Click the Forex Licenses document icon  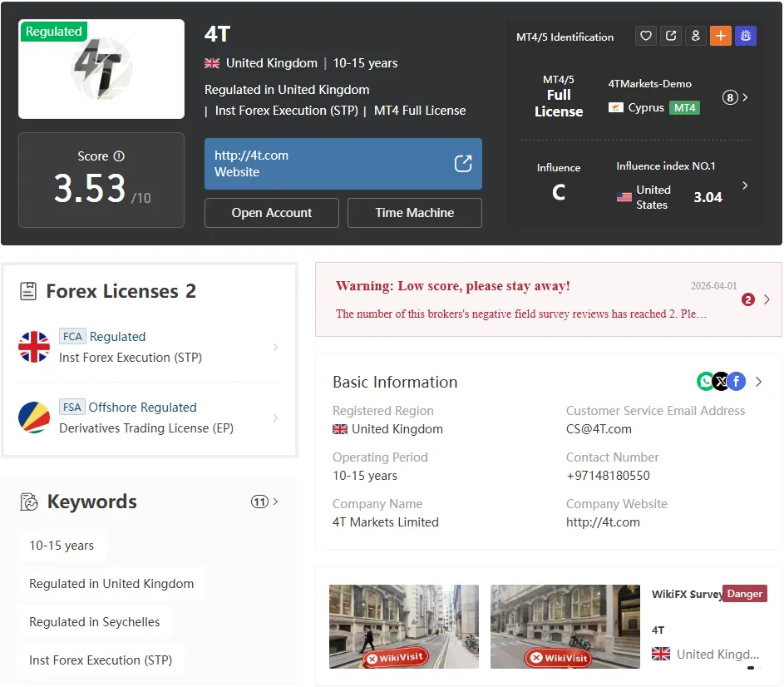click(x=28, y=291)
